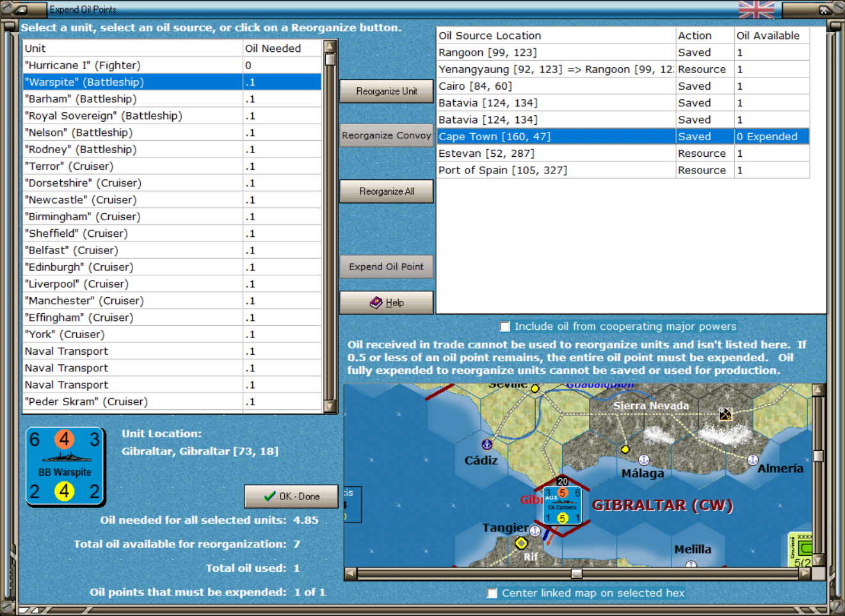
Task: Click Cádiz port anchor icon on map
Action: click(x=487, y=444)
